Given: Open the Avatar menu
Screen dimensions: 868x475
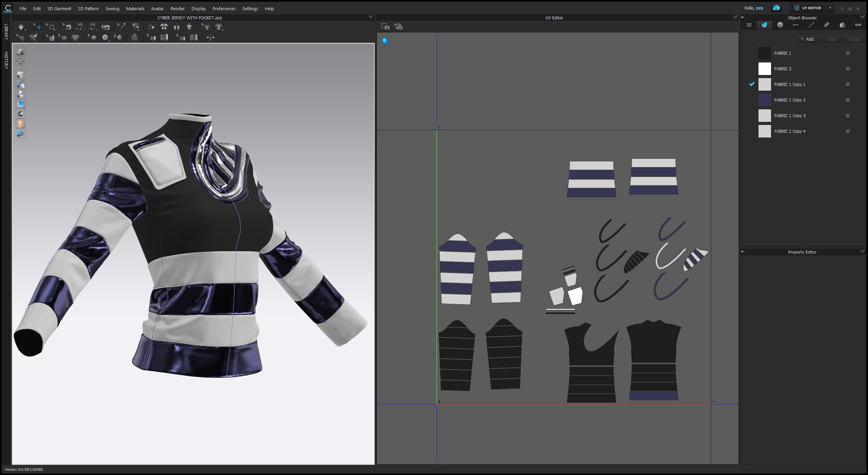Looking at the screenshot, I should 157,9.
